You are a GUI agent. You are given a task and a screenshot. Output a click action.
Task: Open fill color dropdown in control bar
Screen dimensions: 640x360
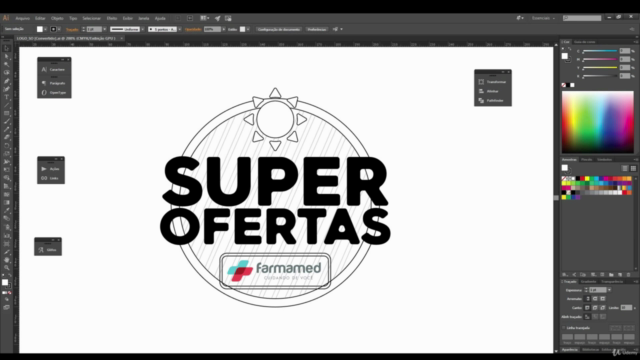pos(45,29)
